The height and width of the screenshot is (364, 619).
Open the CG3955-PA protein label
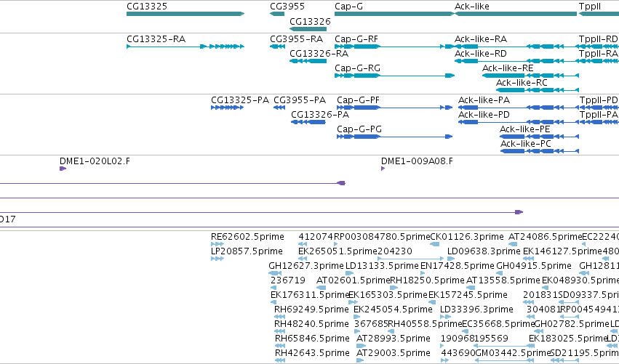pyautogui.click(x=300, y=100)
